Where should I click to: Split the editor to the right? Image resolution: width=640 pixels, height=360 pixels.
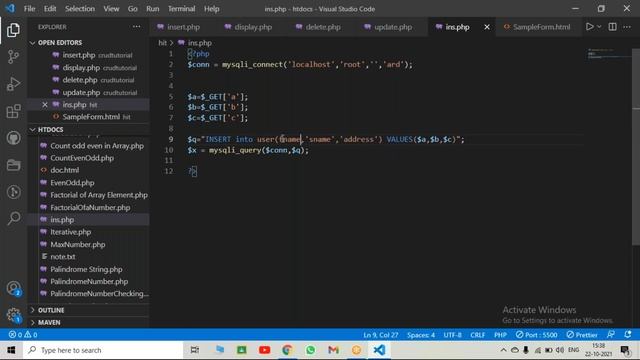[612, 27]
